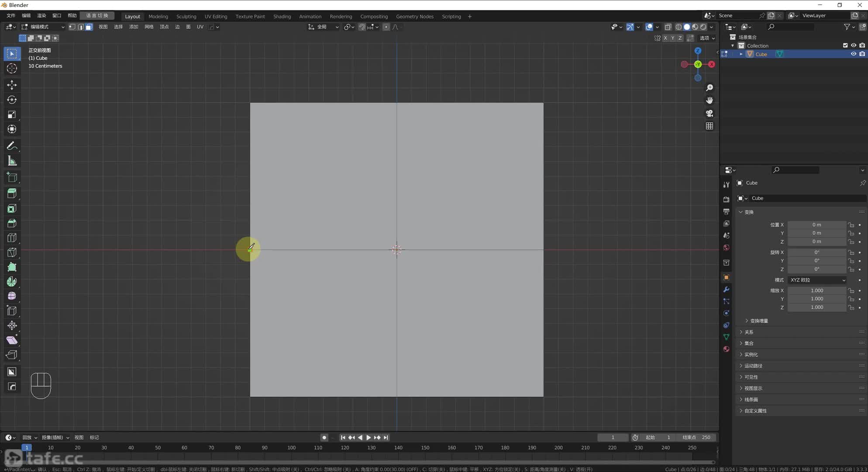Toggle X axis mirror option
This screenshot has height=472, width=868.
[665, 38]
